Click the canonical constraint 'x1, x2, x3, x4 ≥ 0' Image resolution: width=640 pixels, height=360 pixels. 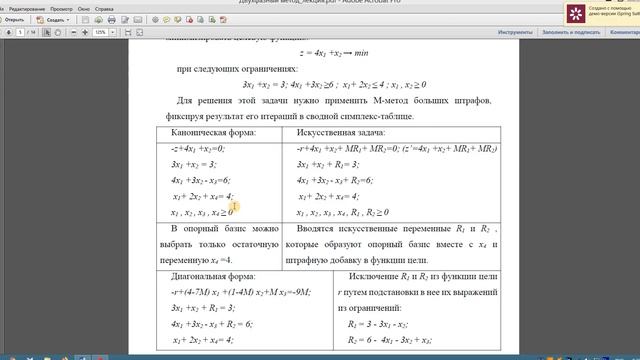tap(202, 213)
